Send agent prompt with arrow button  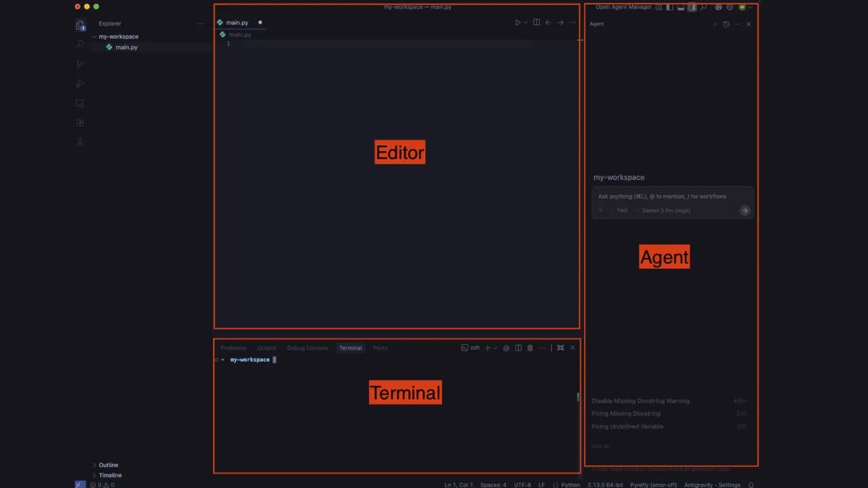[745, 210]
